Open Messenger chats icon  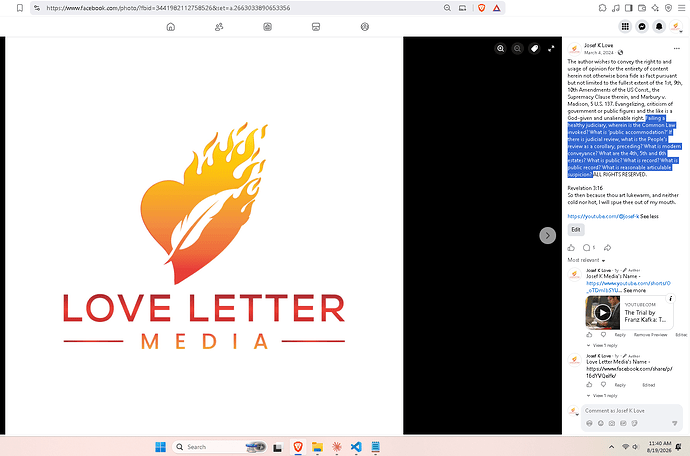[642, 26]
